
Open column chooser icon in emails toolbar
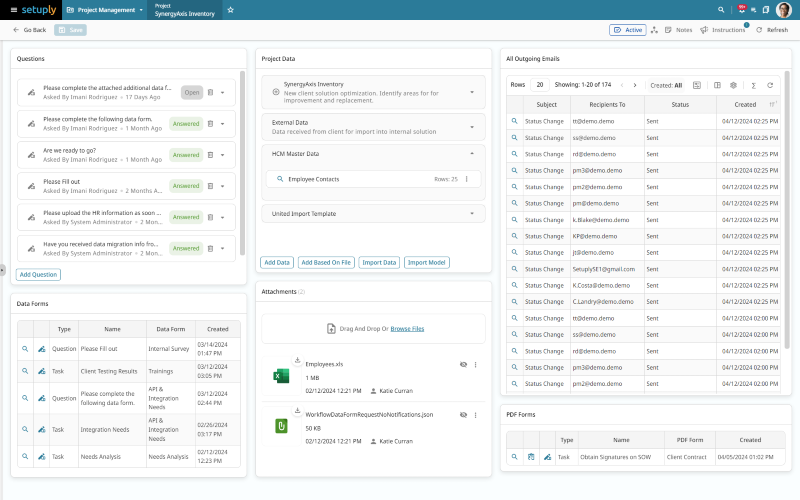[x=717, y=85]
